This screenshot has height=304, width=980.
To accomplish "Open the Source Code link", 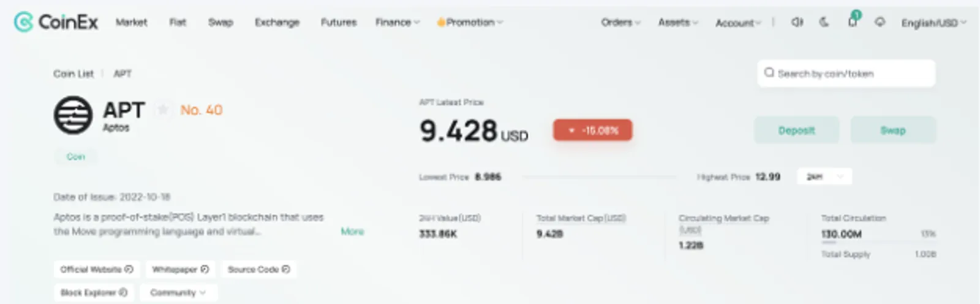I will [x=258, y=270].
